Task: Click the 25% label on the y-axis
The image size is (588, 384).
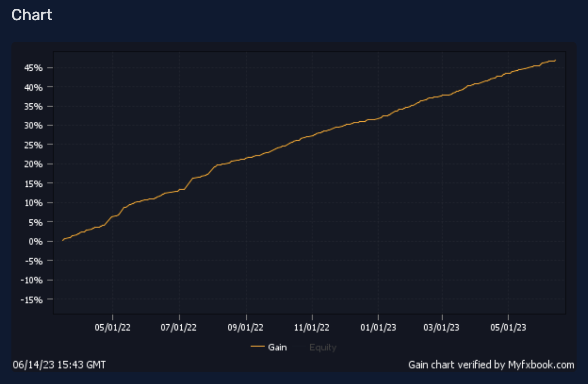Action: (x=33, y=145)
